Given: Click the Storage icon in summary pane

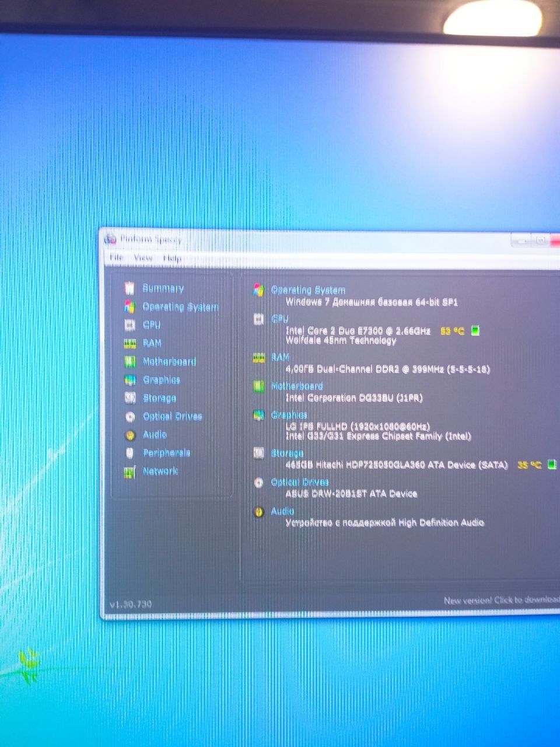Looking at the screenshot, I should pyautogui.click(x=258, y=453).
